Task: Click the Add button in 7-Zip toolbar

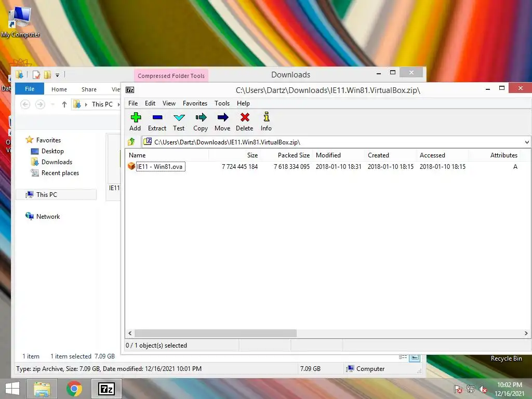Action: (x=135, y=122)
